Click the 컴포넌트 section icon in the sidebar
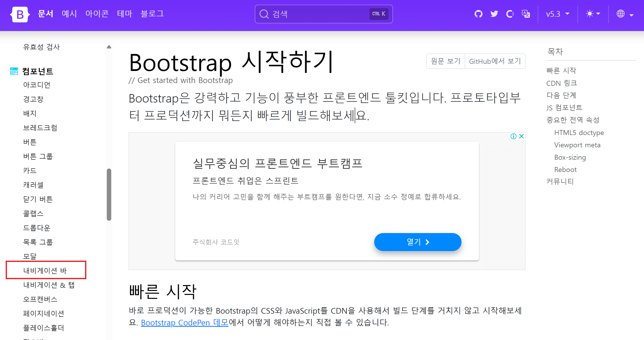 14,71
